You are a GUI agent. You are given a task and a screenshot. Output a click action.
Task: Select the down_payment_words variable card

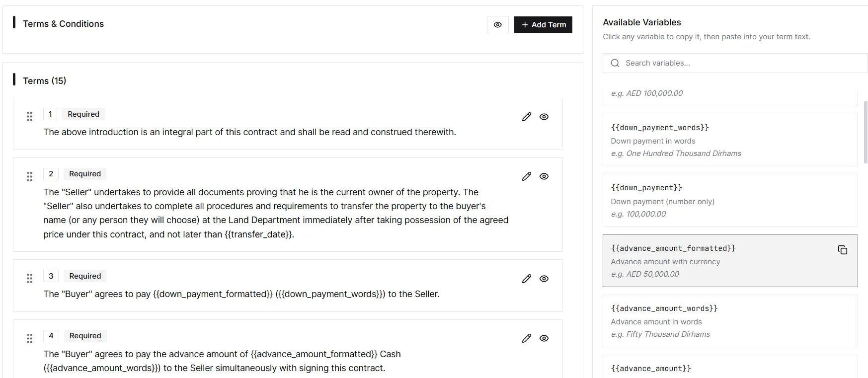point(730,140)
